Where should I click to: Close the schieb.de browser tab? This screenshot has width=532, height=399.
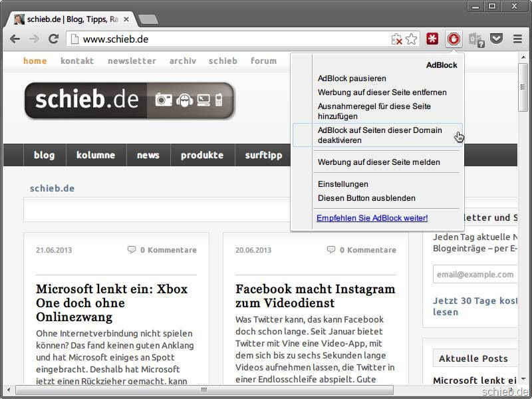(126, 20)
